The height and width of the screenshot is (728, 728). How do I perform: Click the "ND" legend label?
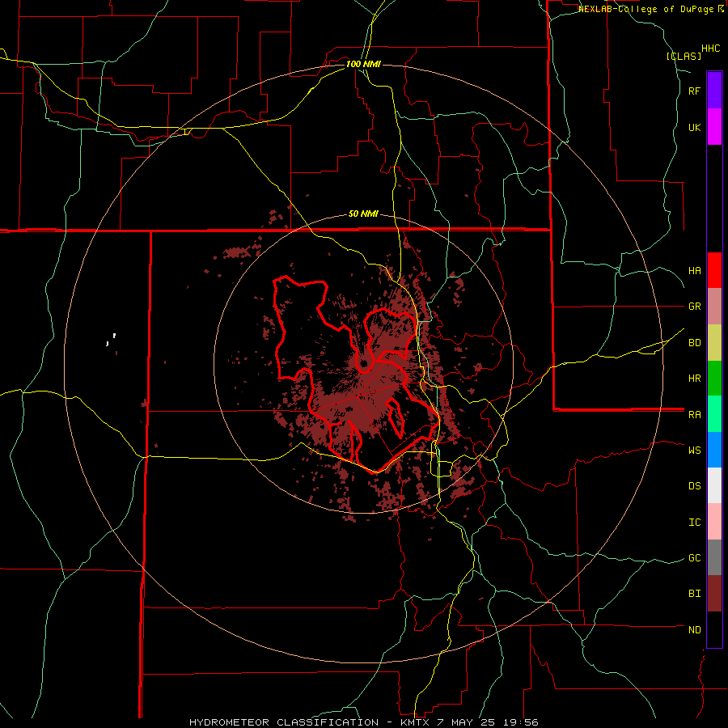tap(694, 630)
